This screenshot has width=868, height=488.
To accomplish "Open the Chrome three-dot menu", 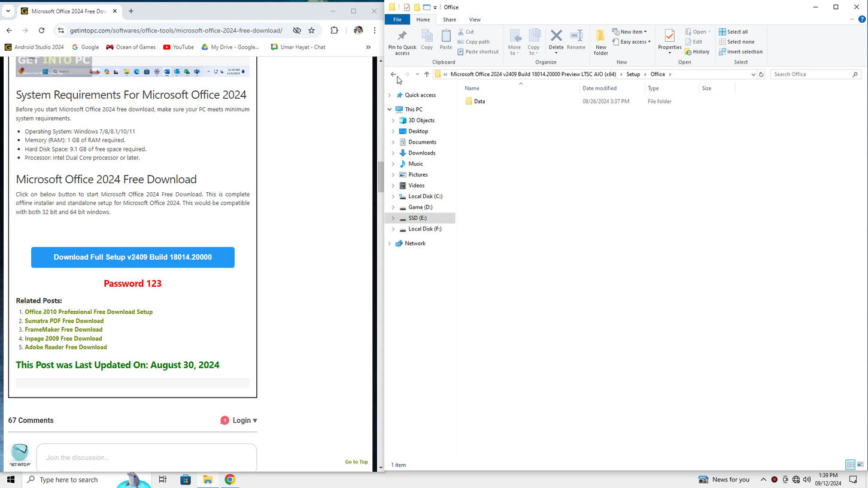I will 375,31.
